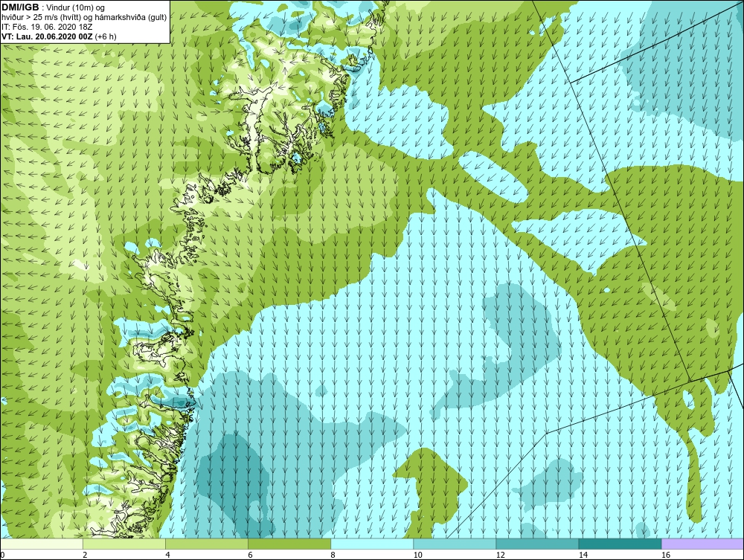The width and height of the screenshot is (744, 560).
Task: Click the purple swatch above 16 m/s
Action: point(703,544)
